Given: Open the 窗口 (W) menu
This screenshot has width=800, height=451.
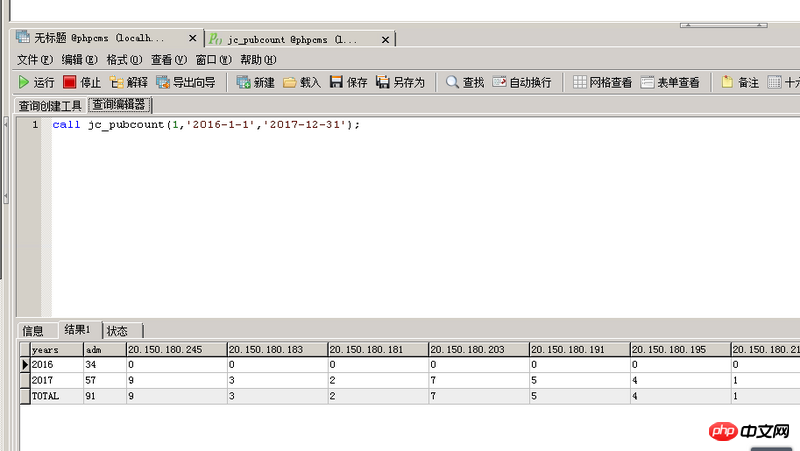Looking at the screenshot, I should click(213, 60).
